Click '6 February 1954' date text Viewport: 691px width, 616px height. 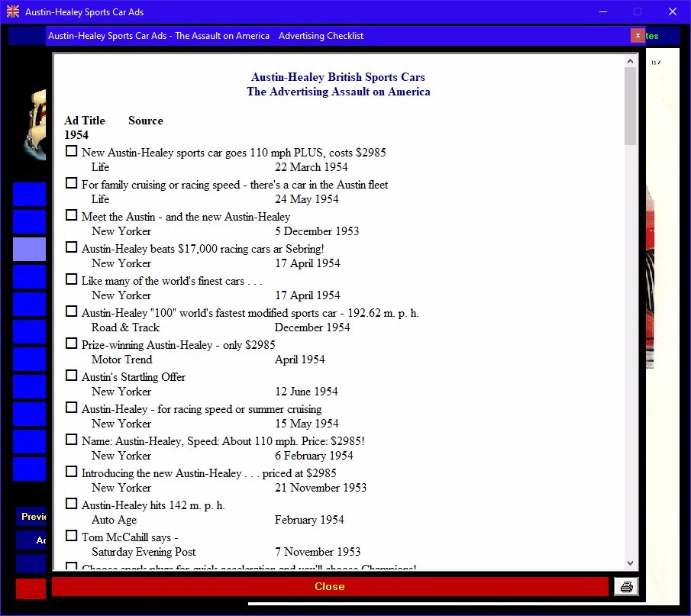[314, 456]
